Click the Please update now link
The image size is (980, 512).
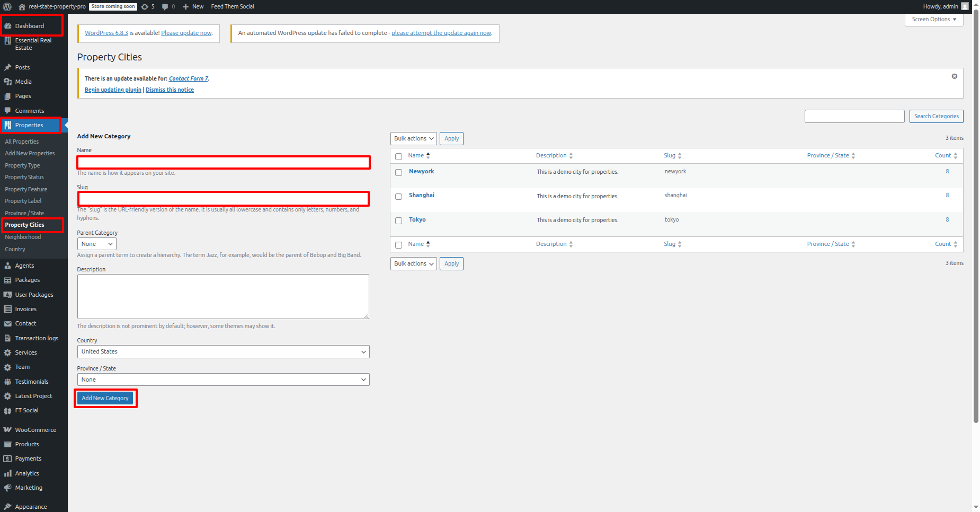pyautogui.click(x=186, y=33)
